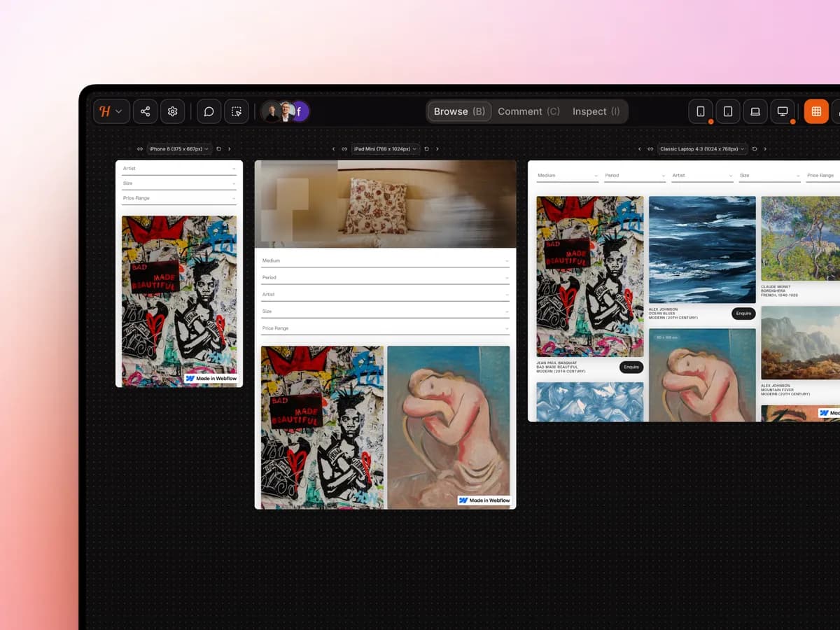Open settings via the gear icon
The image size is (840, 630).
pos(172,111)
